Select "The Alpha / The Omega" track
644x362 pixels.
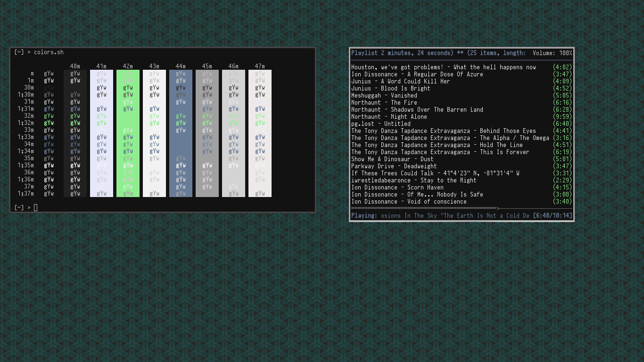click(x=462, y=138)
